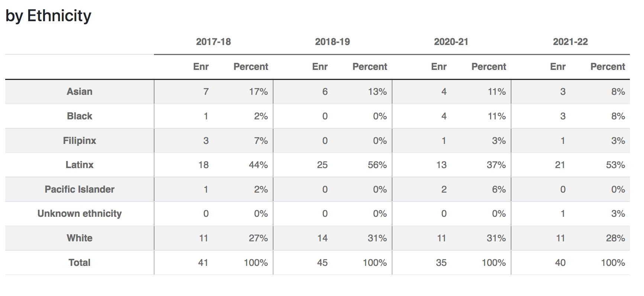
Task: Click the Enr subheader under 2017-18
Action: pos(201,67)
